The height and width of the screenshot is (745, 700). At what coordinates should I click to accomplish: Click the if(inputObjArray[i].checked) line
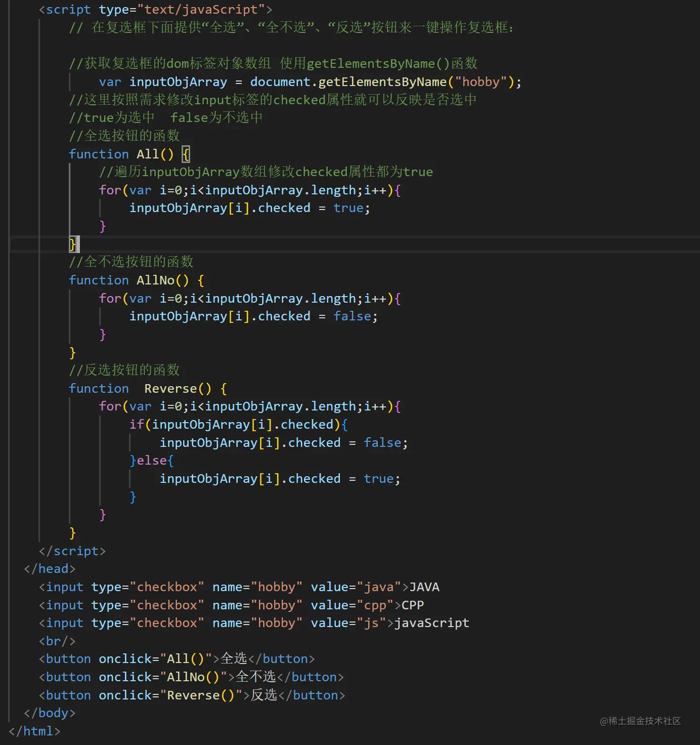tap(239, 425)
